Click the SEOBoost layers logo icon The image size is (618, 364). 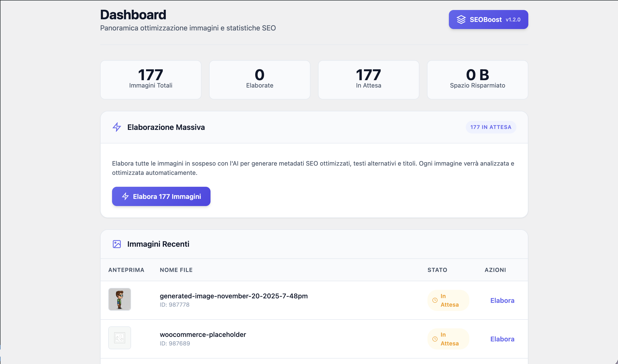pos(461,20)
